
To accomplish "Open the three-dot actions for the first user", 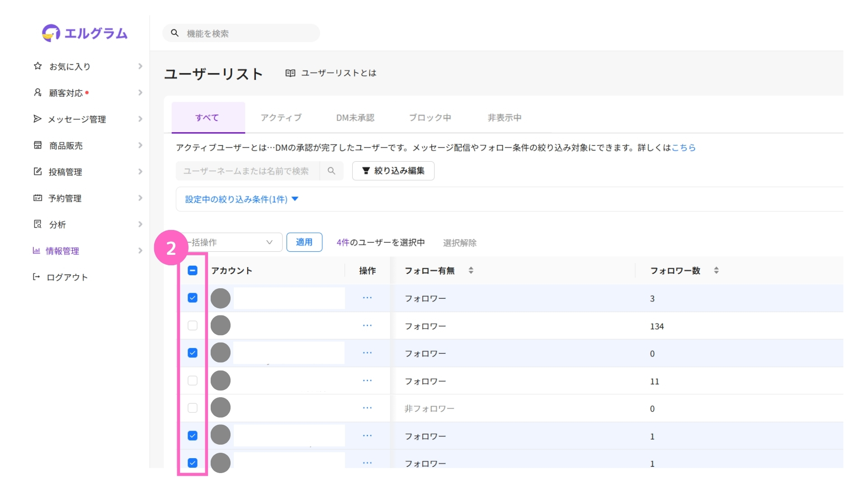I will [367, 298].
